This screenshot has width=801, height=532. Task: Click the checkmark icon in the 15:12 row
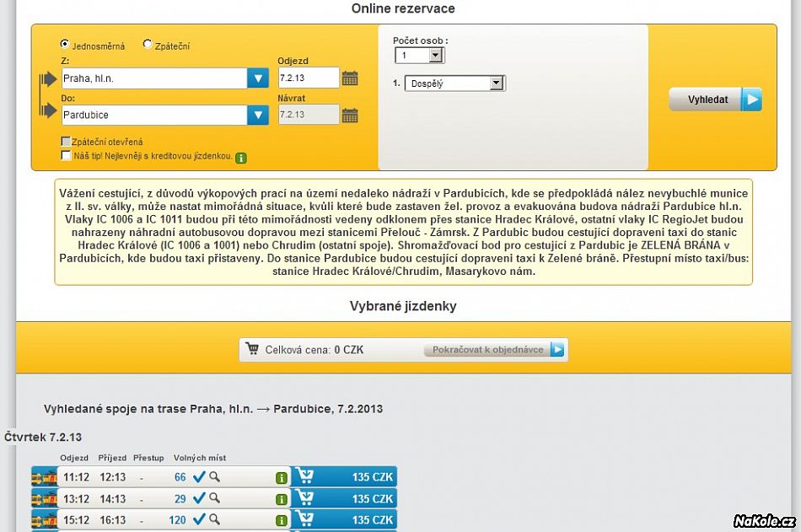coord(199,519)
